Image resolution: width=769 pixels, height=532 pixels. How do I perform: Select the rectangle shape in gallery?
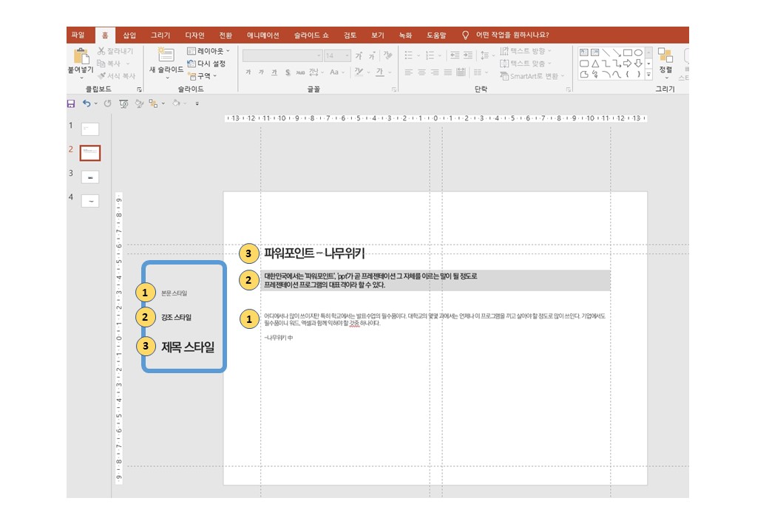click(627, 52)
